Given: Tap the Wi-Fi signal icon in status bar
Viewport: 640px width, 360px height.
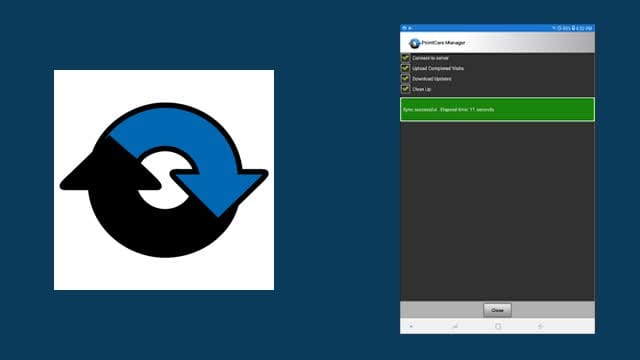Looking at the screenshot, I should coord(554,28).
